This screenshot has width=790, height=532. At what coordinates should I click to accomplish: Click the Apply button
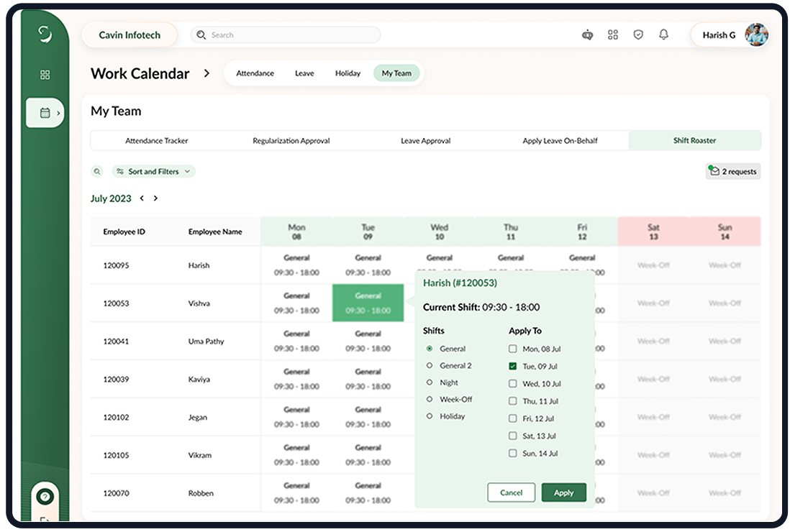[563, 492]
